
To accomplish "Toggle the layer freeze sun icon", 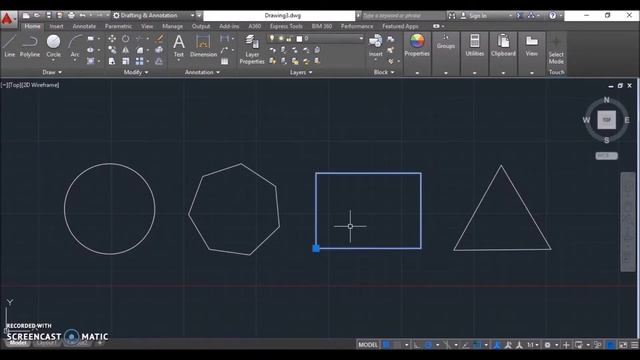I will tap(281, 38).
